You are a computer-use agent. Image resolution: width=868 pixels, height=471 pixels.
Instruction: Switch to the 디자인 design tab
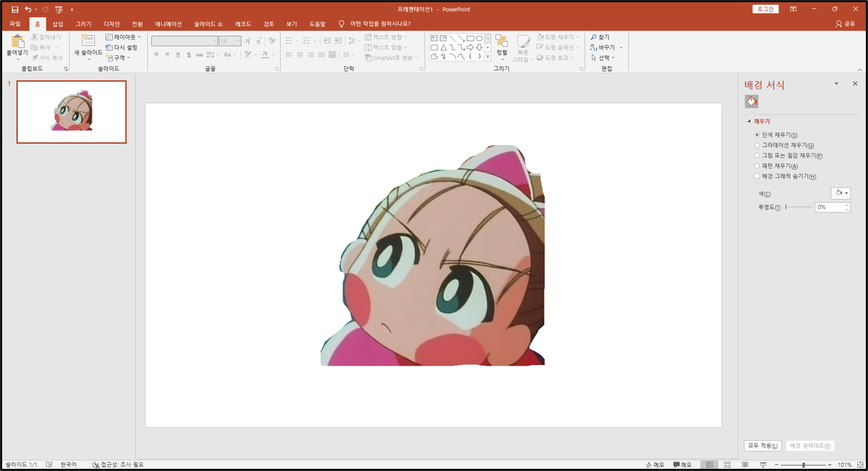point(112,24)
